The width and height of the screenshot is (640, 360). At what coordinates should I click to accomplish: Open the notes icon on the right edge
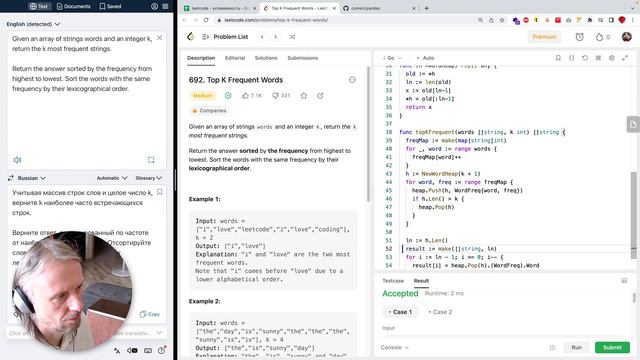pyautogui.click(x=633, y=124)
